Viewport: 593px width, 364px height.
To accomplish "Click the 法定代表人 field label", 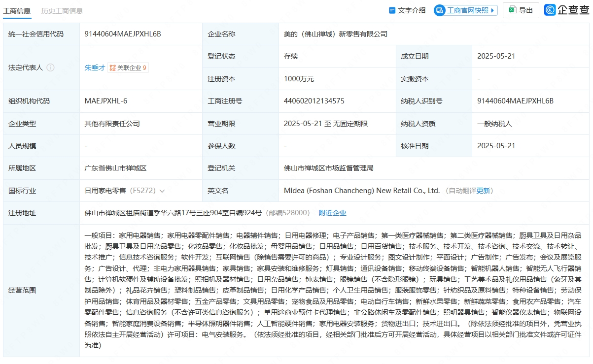I will (26, 67).
